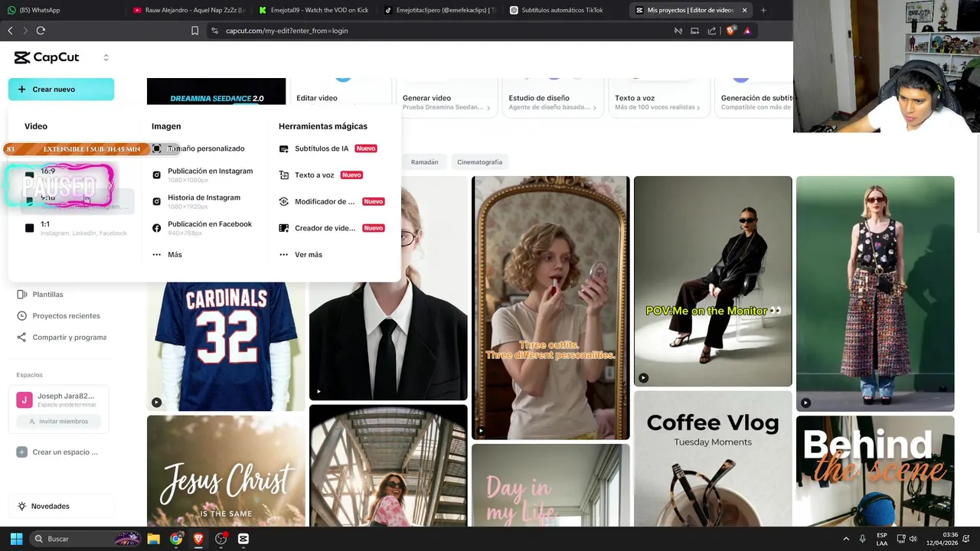Open the Three outfits template thumbnail
The height and width of the screenshot is (551, 980).
[550, 308]
